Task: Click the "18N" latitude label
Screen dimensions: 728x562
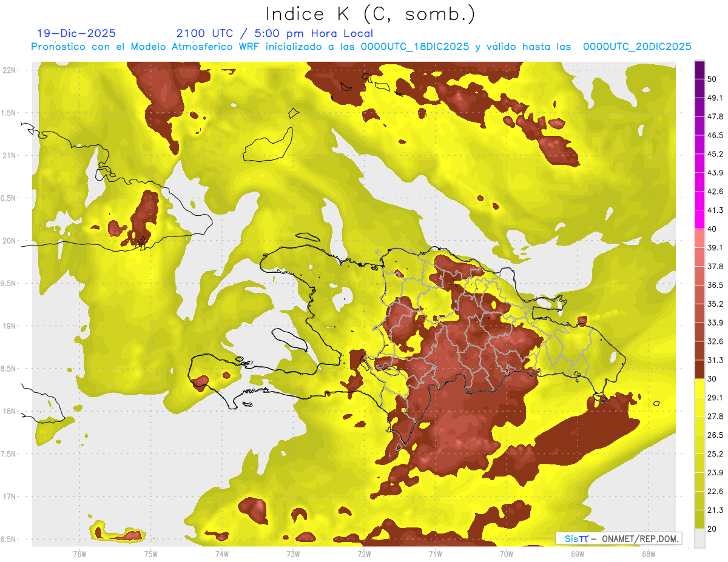Action: coord(10,411)
